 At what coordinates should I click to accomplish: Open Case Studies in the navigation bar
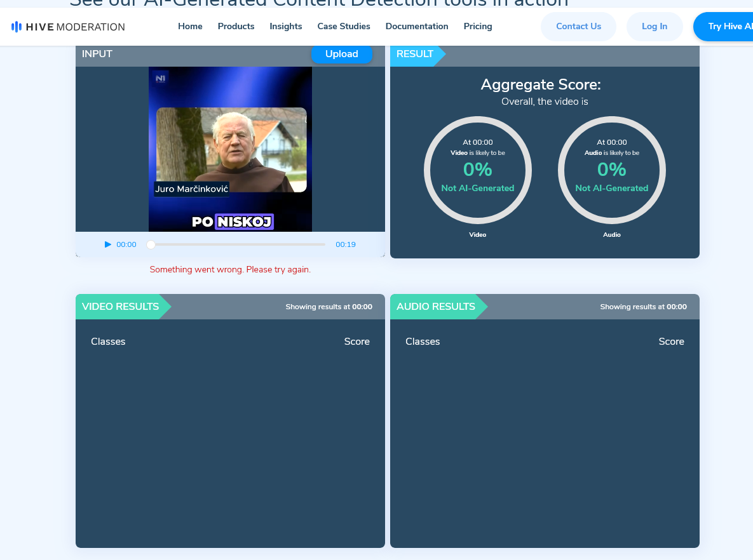point(344,26)
